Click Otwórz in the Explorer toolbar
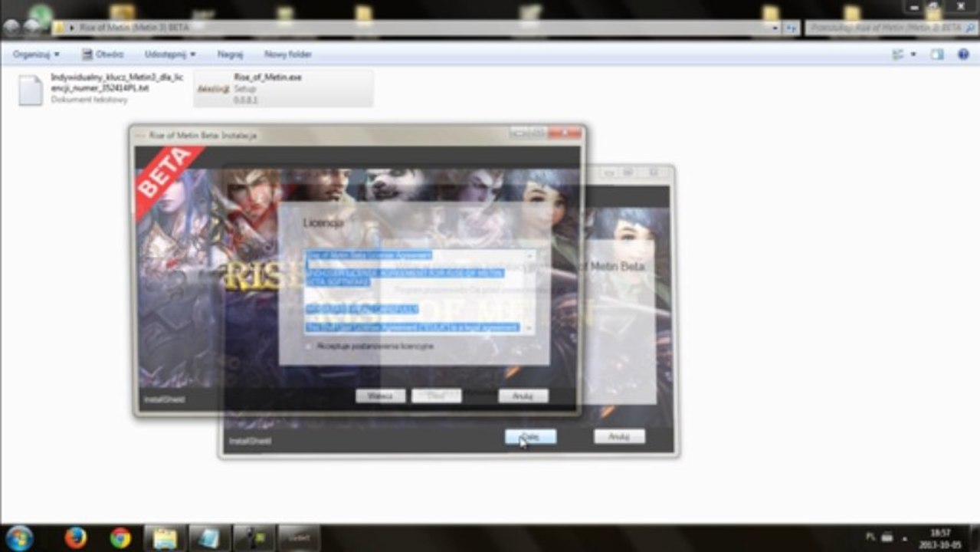Screen dimensions: 980x552 pyautogui.click(x=103, y=54)
